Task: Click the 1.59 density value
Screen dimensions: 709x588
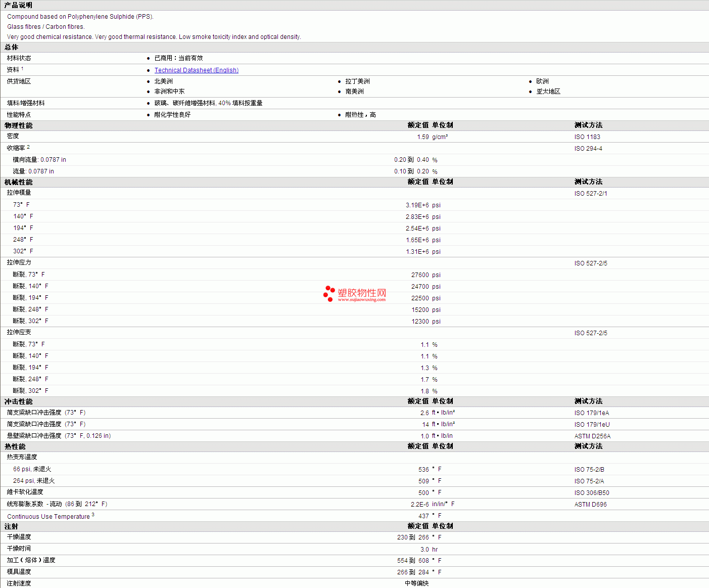Action: click(x=422, y=137)
